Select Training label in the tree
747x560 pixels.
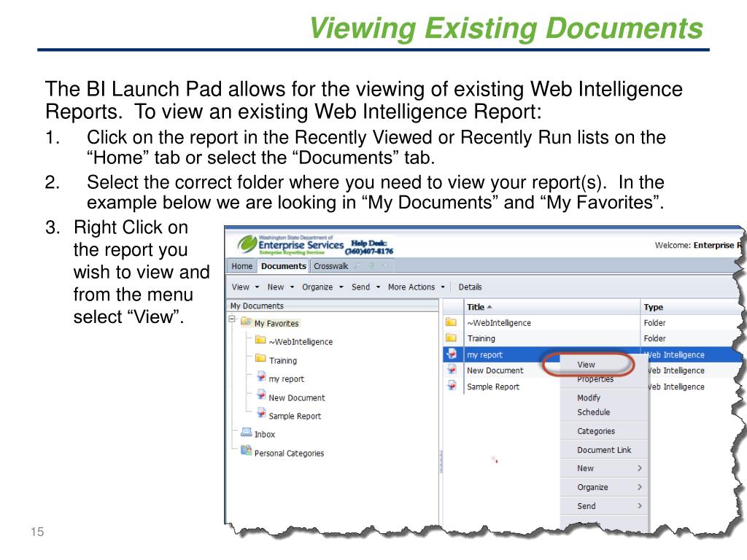(282, 360)
